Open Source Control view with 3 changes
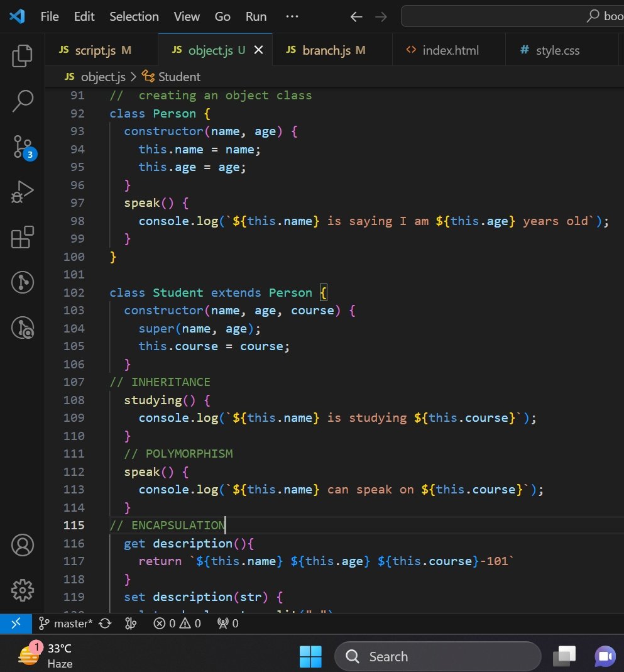This screenshot has width=624, height=672. coord(23,147)
